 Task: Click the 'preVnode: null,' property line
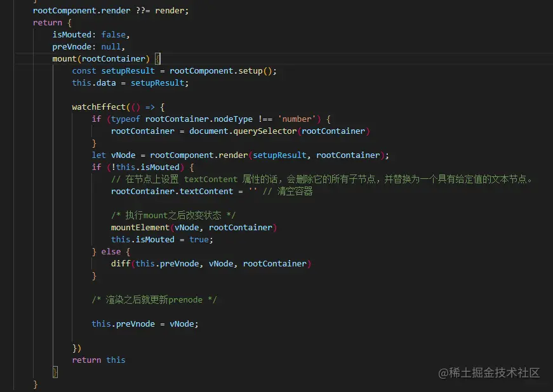[x=88, y=46]
